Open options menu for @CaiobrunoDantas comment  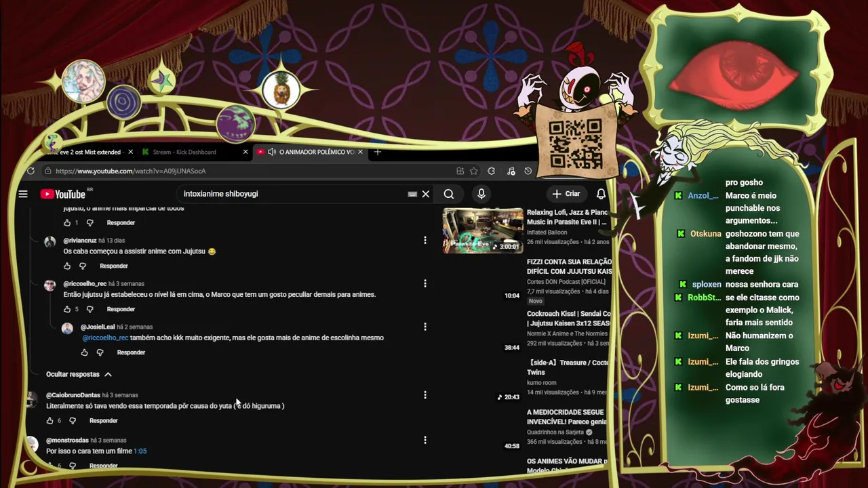(425, 395)
